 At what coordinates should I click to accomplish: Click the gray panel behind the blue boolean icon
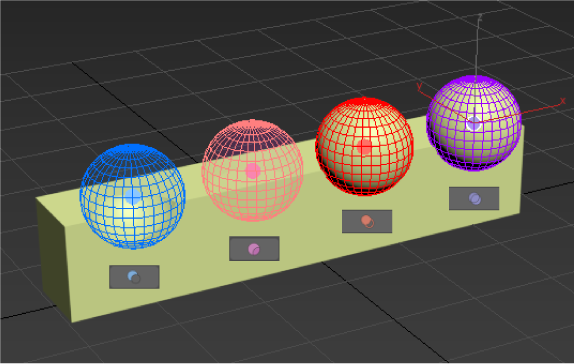tap(150, 277)
